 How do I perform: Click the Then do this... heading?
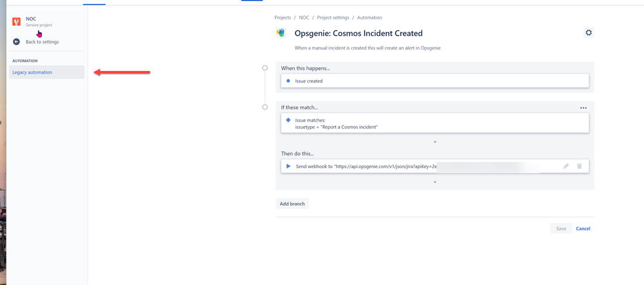(297, 154)
